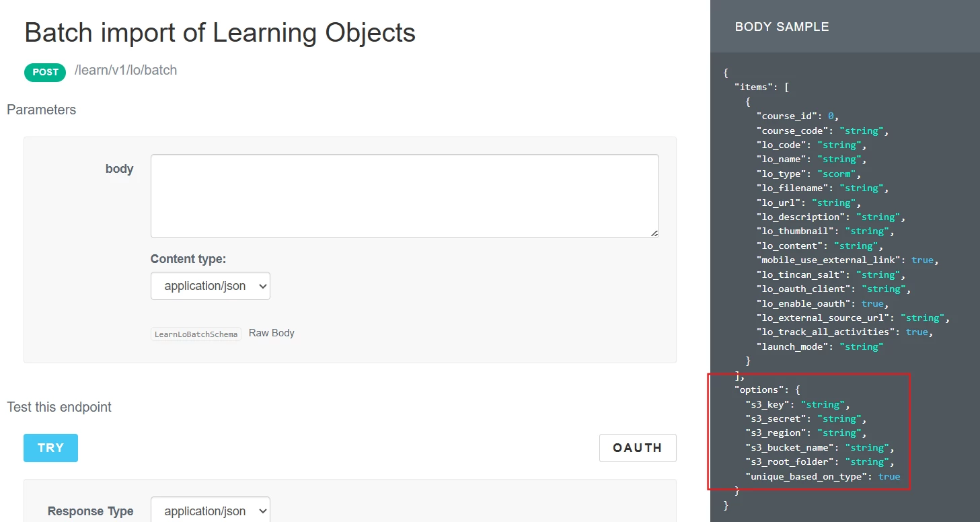This screenshot has width=980, height=522.
Task: Click the "items" key in body sample
Action: click(x=753, y=87)
